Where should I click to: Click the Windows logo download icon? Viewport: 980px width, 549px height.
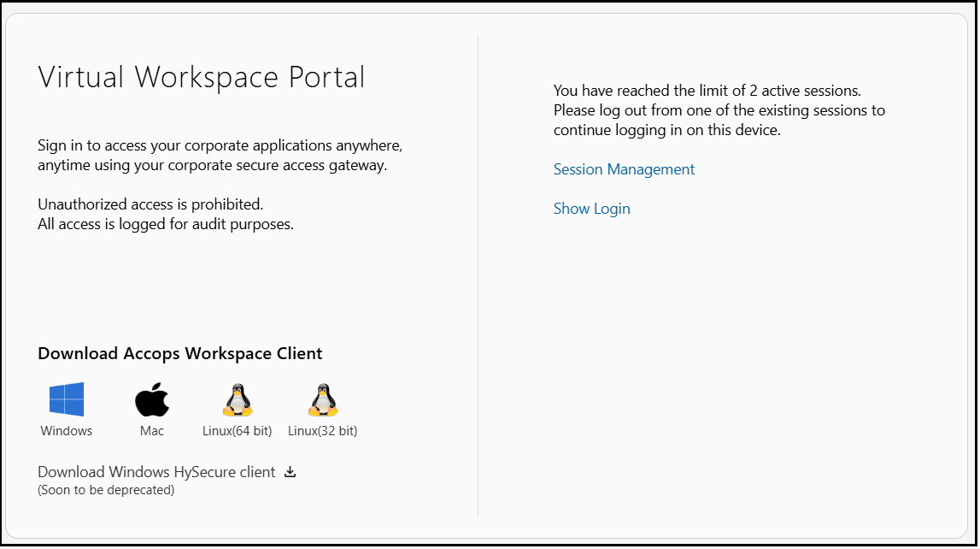click(x=67, y=399)
